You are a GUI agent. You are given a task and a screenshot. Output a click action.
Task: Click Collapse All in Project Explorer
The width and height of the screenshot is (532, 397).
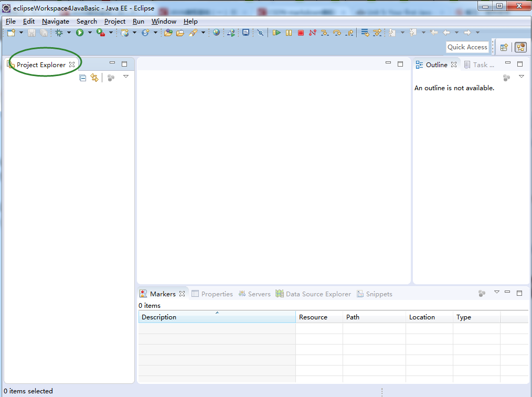82,78
